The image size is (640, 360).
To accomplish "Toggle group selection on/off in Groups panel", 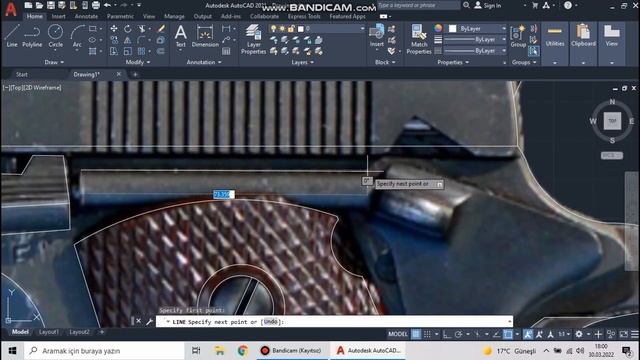I will [x=533, y=51].
